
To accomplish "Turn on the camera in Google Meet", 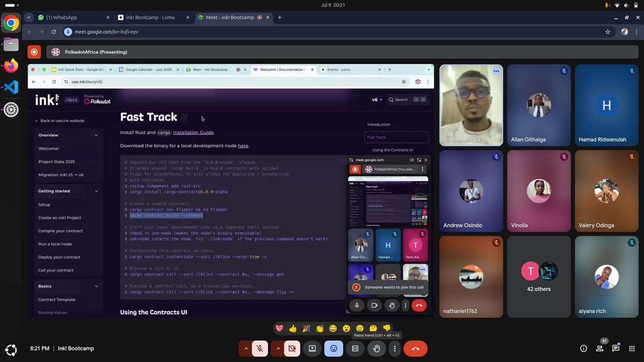I will tap(291, 348).
